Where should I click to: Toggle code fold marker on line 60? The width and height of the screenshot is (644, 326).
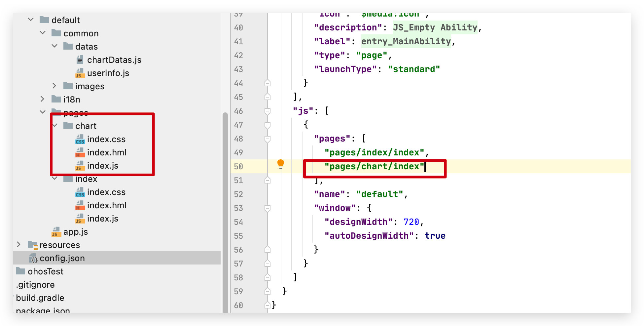click(268, 305)
